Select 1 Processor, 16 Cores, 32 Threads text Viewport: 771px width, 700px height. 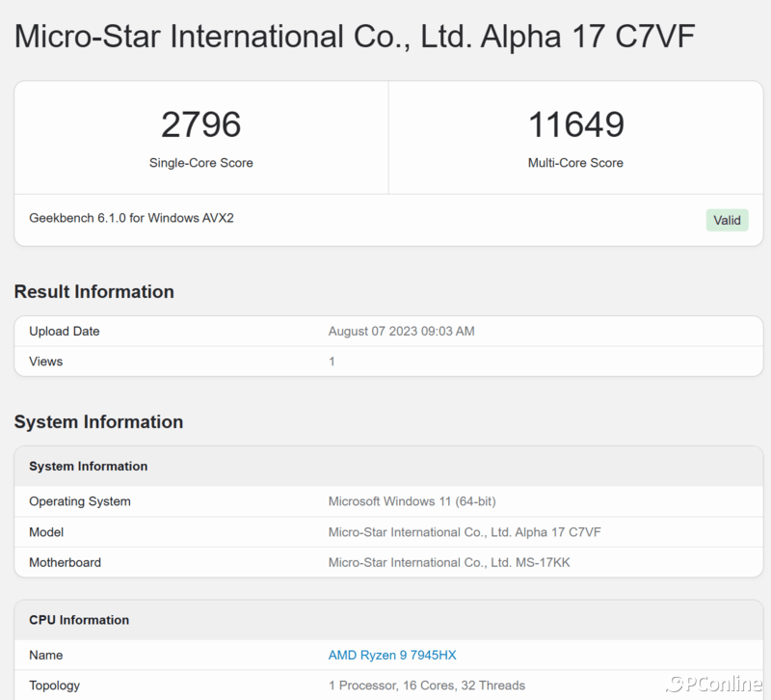pos(427,686)
